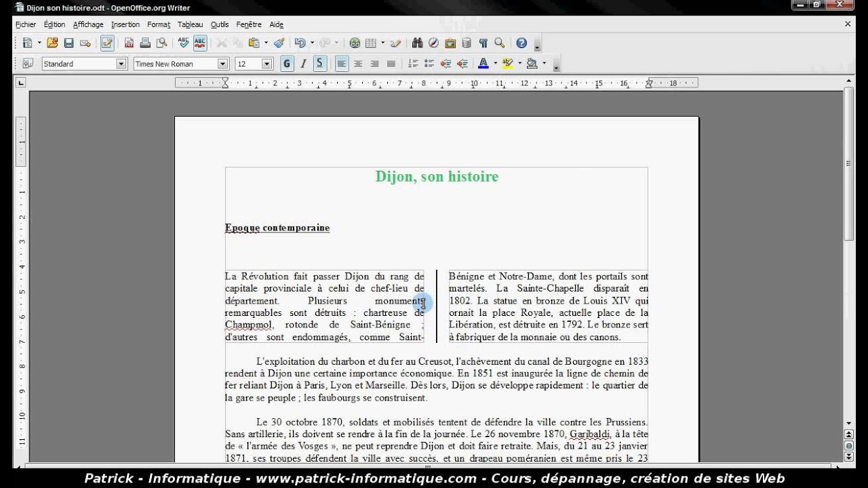Open the Navigator compass icon

433,43
